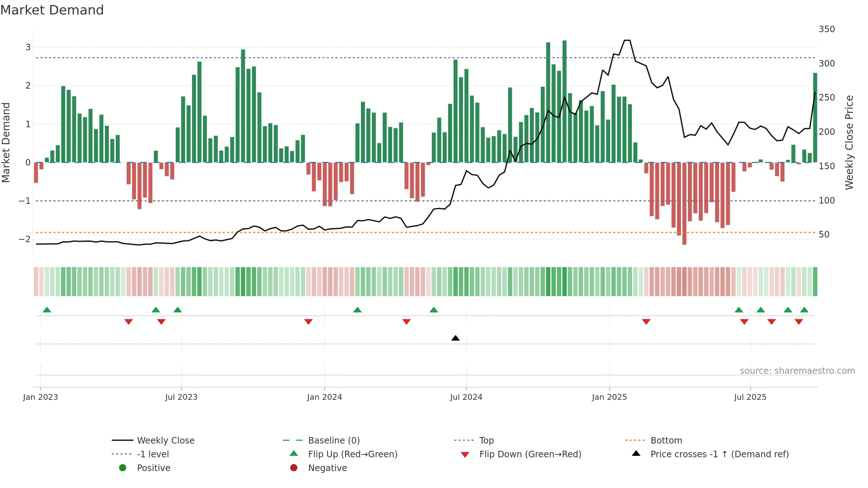The height and width of the screenshot is (488, 868).
Task: Click the black price-cross marker near Jul 2024
Action: (456, 338)
